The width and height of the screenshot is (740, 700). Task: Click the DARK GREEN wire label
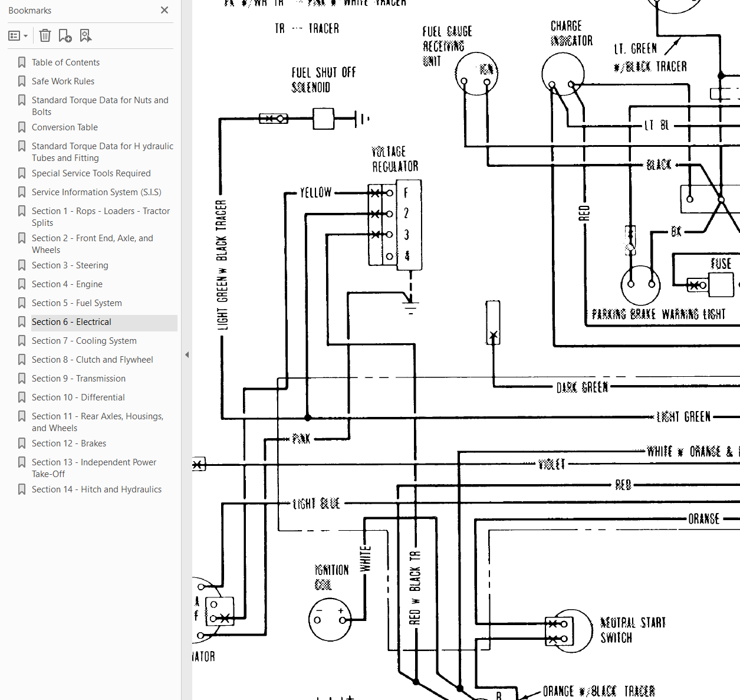coord(582,387)
